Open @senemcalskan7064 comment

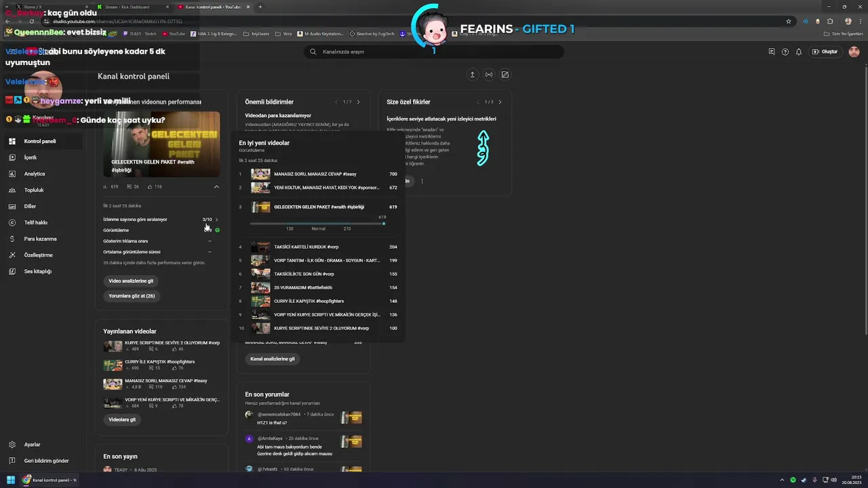pos(303,418)
